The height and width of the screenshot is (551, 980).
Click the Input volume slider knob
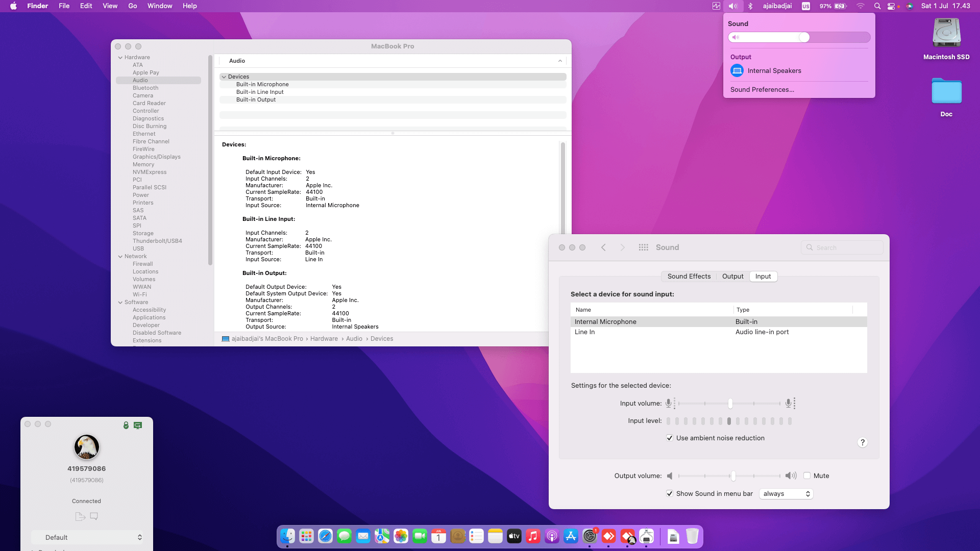click(730, 404)
